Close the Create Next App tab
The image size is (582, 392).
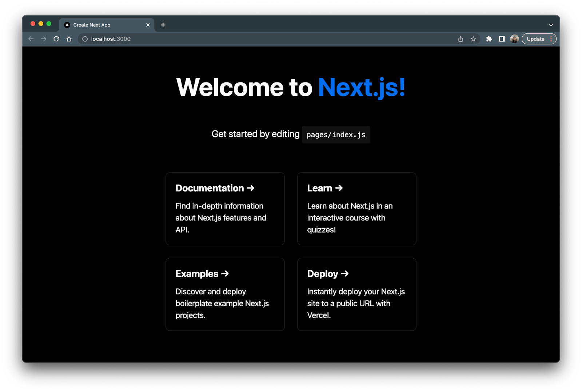(x=148, y=25)
